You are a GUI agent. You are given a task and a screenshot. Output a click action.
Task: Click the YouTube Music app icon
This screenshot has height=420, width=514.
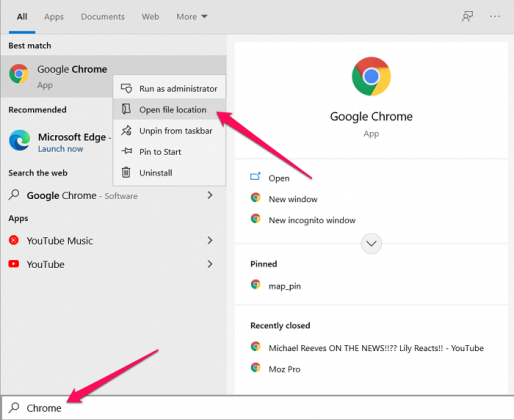tap(14, 240)
